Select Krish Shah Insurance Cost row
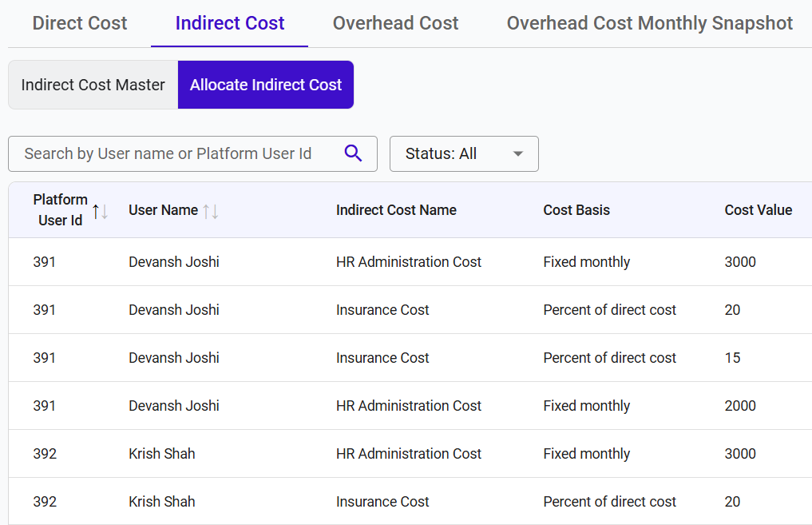This screenshot has width=812, height=525. [x=410, y=501]
